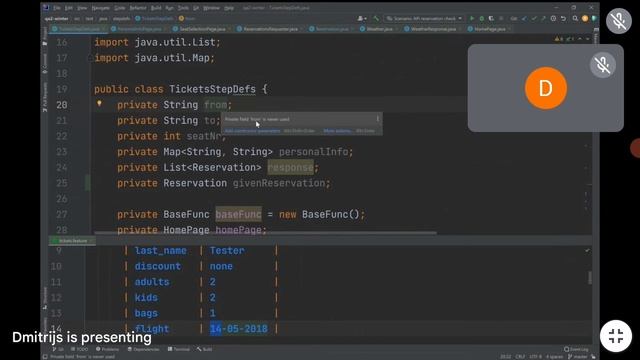Click the '4 spaces' indent widget
The width and height of the screenshot is (640, 360).
pyautogui.click(x=554, y=357)
